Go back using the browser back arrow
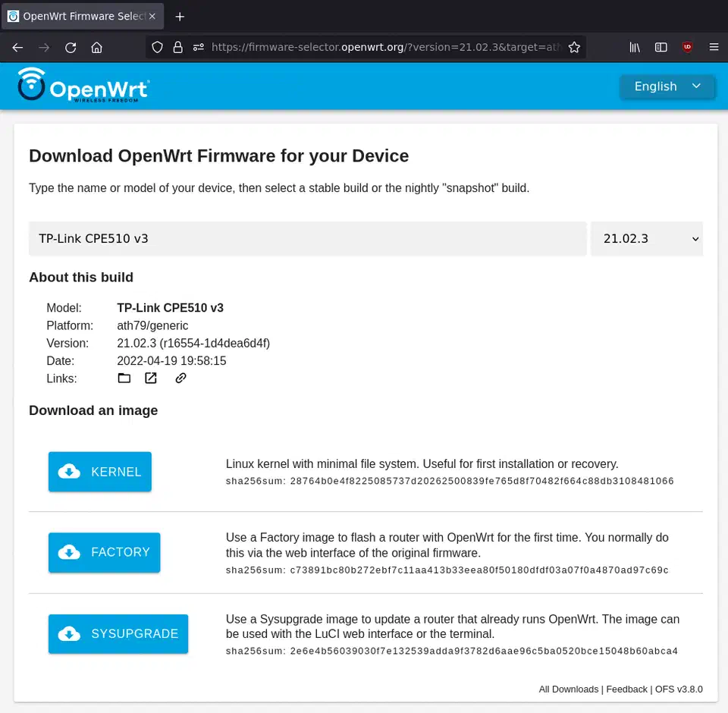Viewport: 728px width, 713px height. (17, 47)
